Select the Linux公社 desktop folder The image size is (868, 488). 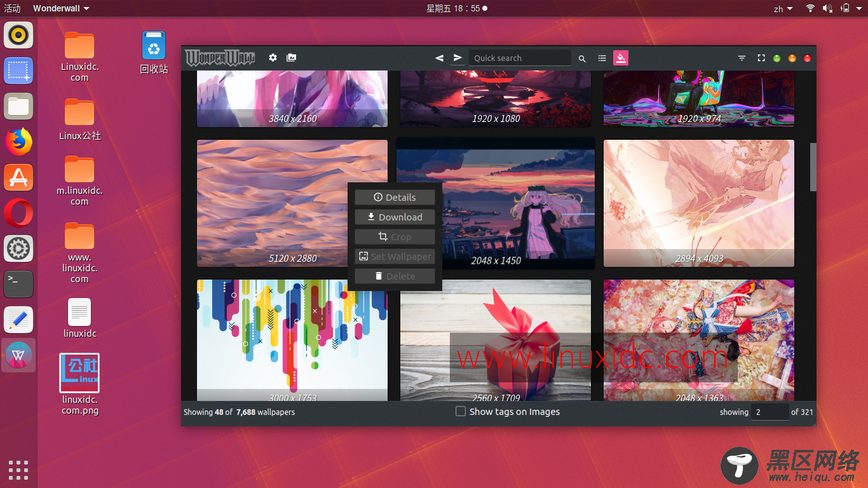coord(79,119)
